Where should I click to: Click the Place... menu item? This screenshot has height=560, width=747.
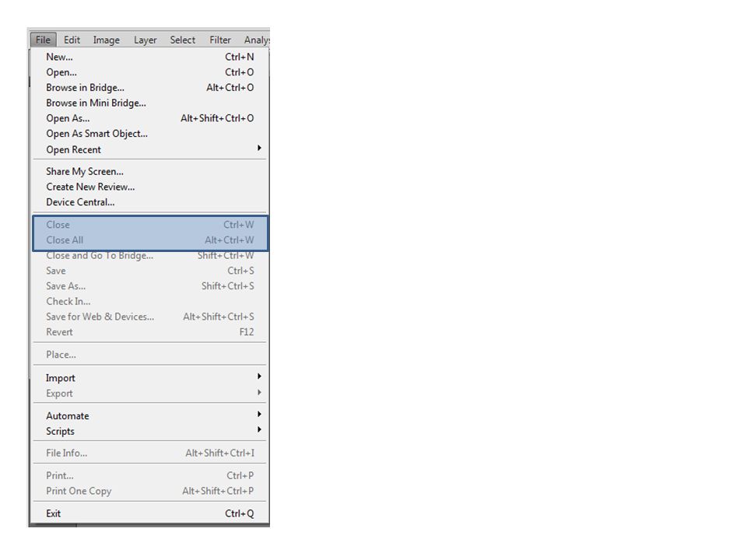coord(150,355)
